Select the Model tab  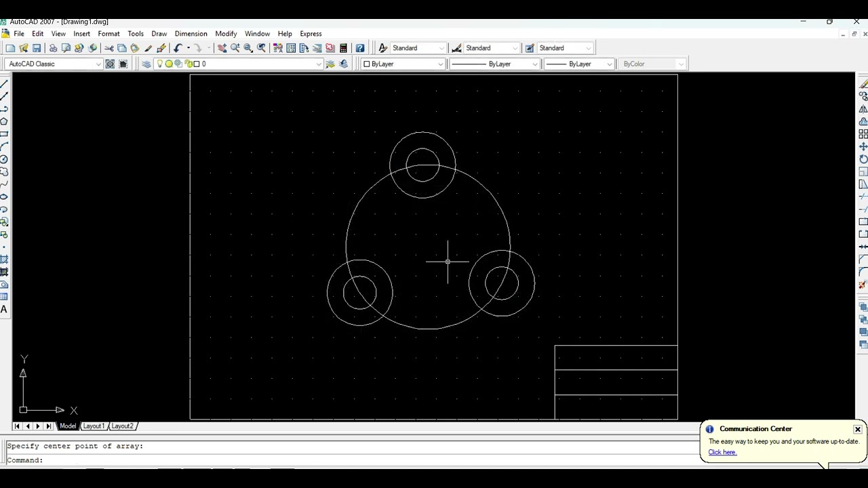[x=68, y=426]
